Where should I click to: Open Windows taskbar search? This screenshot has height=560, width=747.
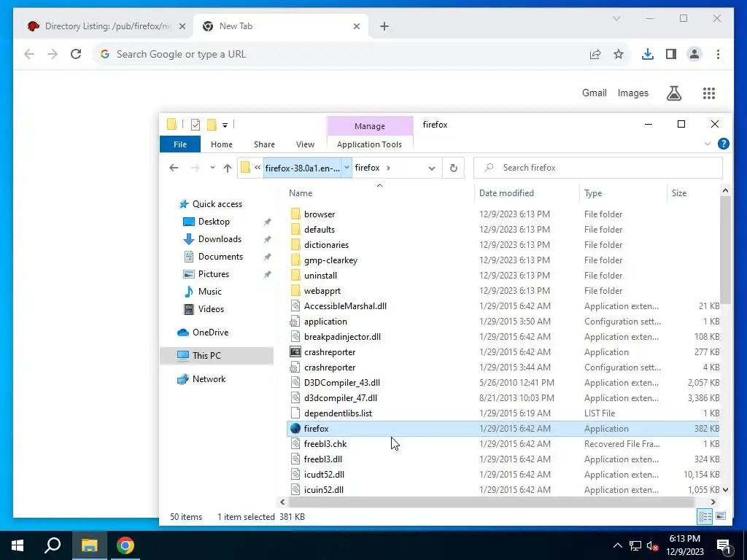point(53,545)
